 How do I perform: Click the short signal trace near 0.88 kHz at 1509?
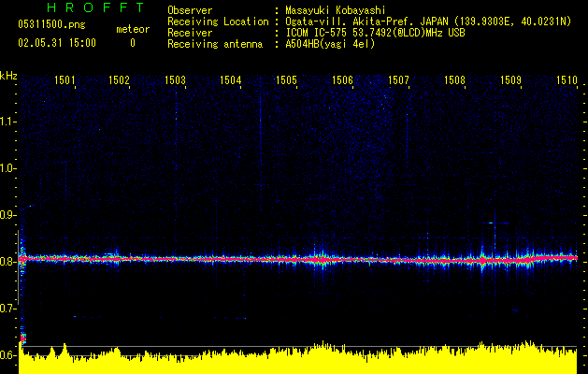[495, 223]
